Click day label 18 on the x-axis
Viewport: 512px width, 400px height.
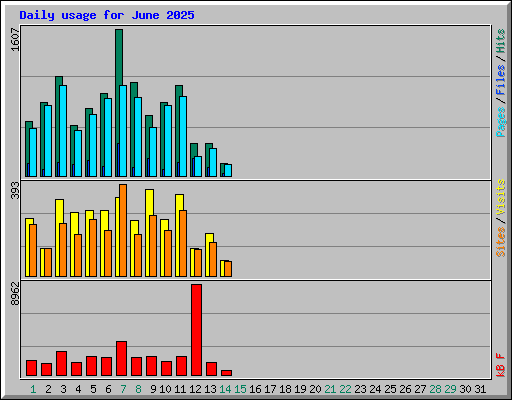click(x=285, y=389)
